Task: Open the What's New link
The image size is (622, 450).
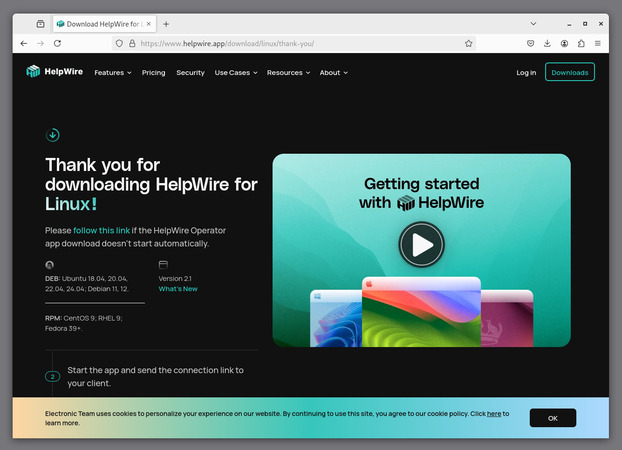Action: pyautogui.click(x=178, y=289)
